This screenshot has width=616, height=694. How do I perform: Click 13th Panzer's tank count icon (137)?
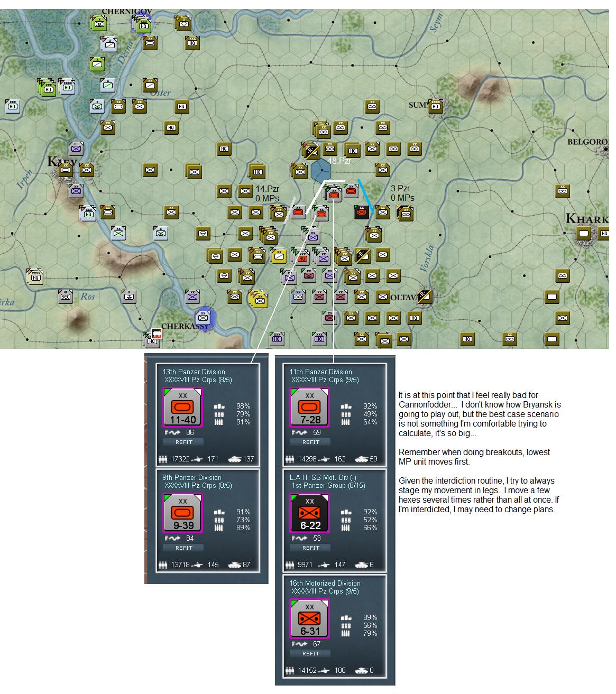coord(234,459)
